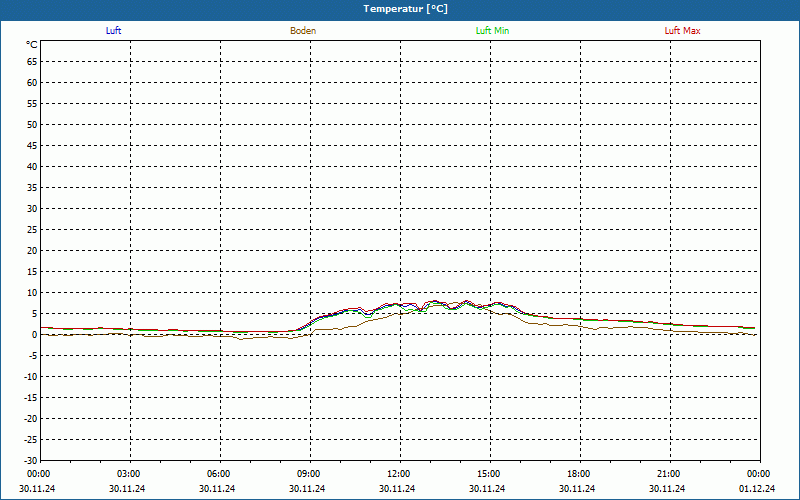
Task: Click the -25 y-axis value
Action: coord(31,439)
